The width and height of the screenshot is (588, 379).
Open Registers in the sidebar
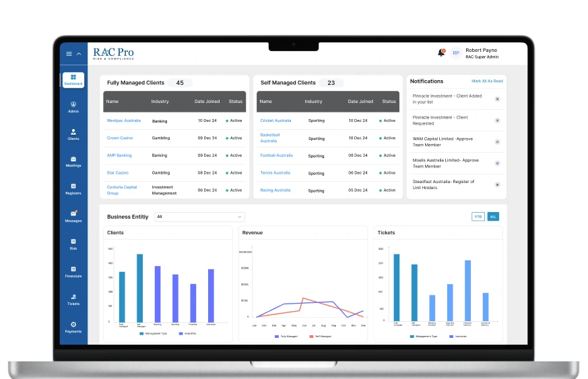click(73, 189)
